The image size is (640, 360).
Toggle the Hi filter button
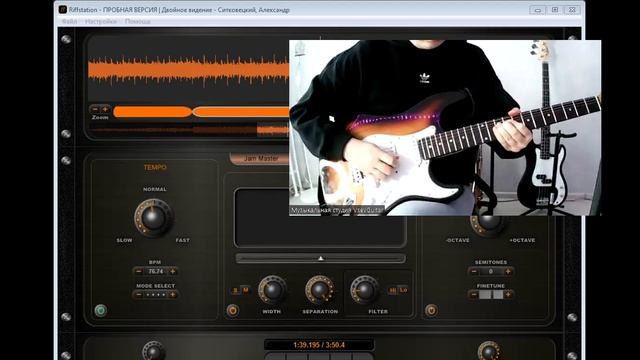pos(393,290)
